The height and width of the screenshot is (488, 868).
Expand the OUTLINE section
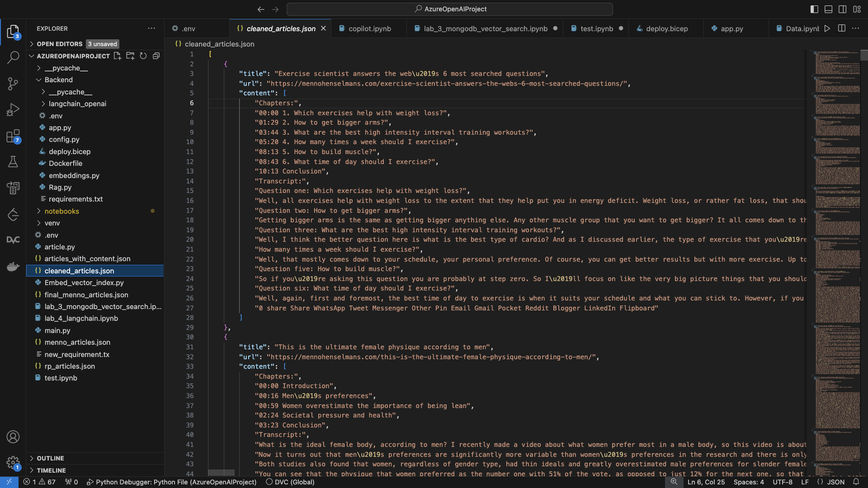tap(50, 458)
